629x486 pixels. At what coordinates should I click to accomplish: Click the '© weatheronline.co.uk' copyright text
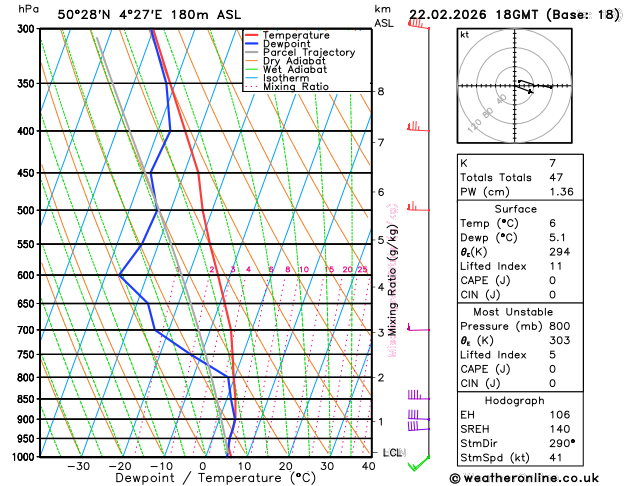[524, 478]
